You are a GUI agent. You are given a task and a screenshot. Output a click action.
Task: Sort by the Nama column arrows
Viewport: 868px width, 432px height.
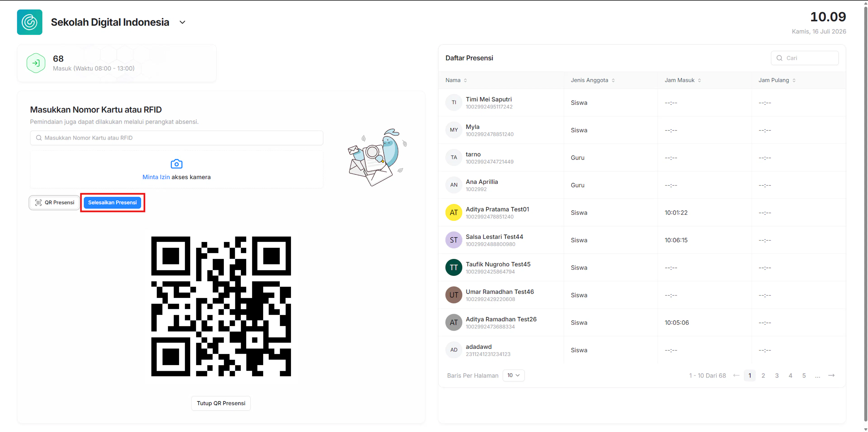[465, 81]
